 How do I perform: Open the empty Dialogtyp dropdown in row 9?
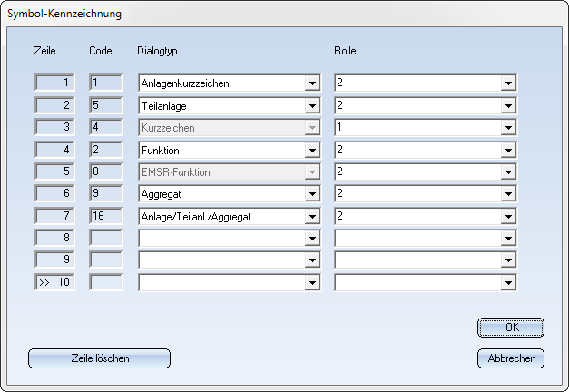coord(312,260)
